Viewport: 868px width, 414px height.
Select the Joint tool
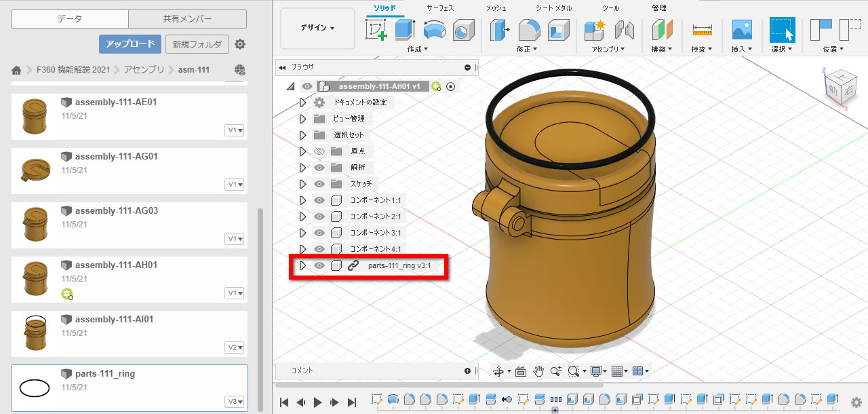click(624, 30)
